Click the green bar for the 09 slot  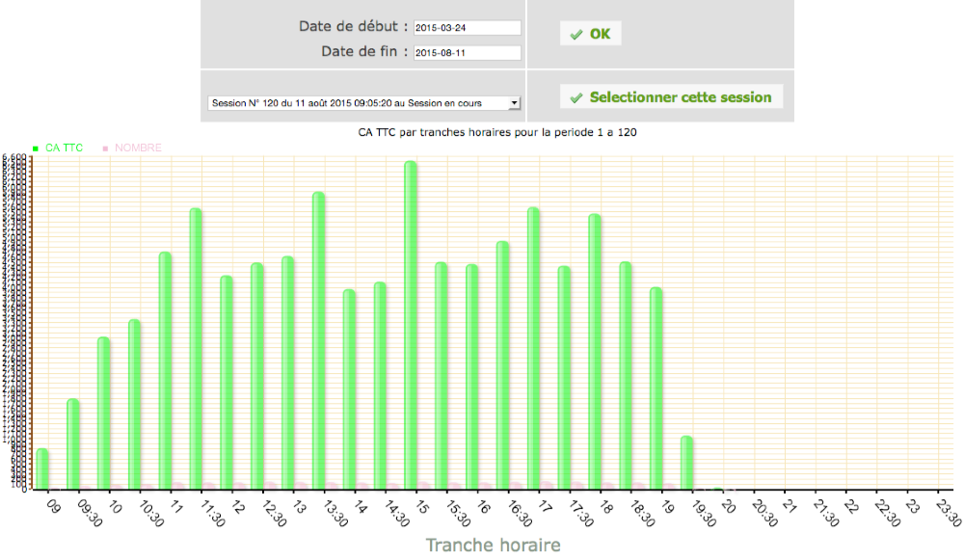tap(42, 469)
